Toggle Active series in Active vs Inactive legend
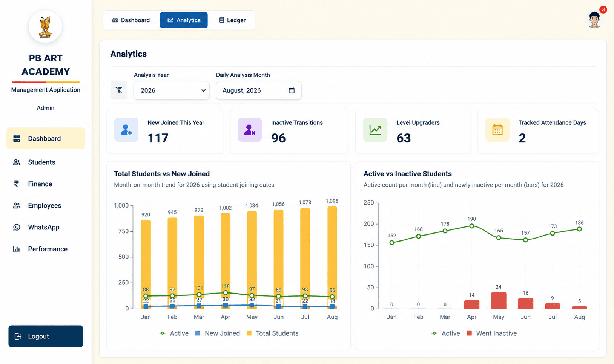 pyautogui.click(x=445, y=333)
